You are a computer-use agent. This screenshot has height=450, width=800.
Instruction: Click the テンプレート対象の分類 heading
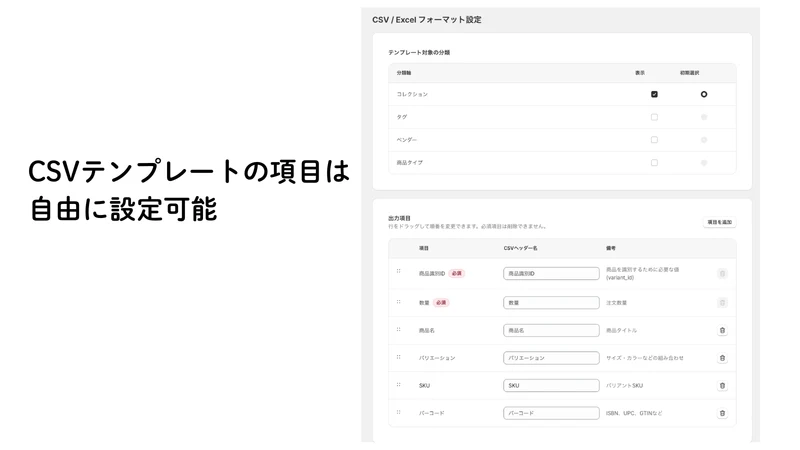point(419,53)
